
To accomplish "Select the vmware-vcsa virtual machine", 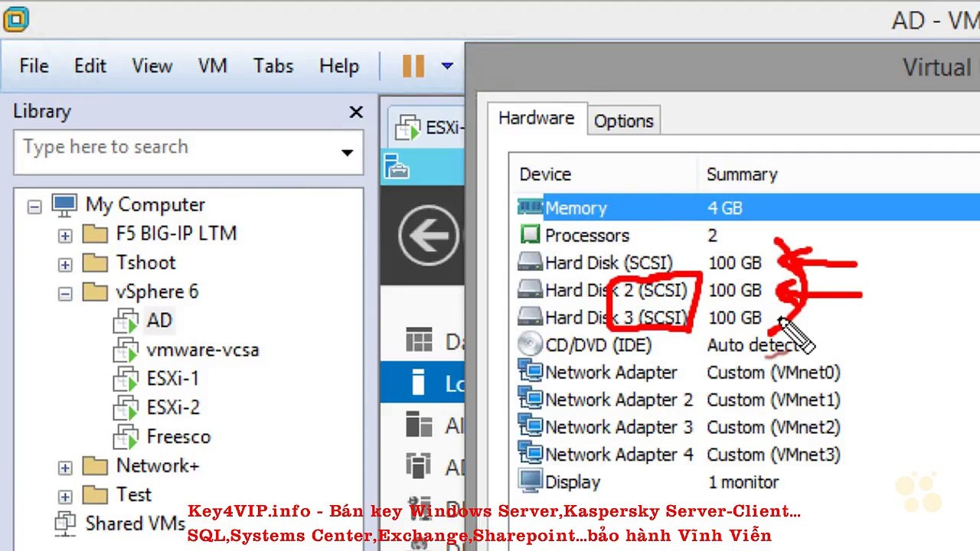I will tap(202, 350).
